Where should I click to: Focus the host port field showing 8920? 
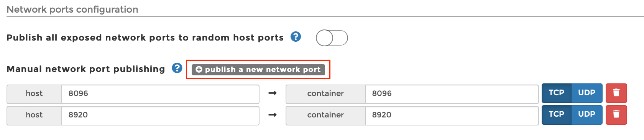160,116
